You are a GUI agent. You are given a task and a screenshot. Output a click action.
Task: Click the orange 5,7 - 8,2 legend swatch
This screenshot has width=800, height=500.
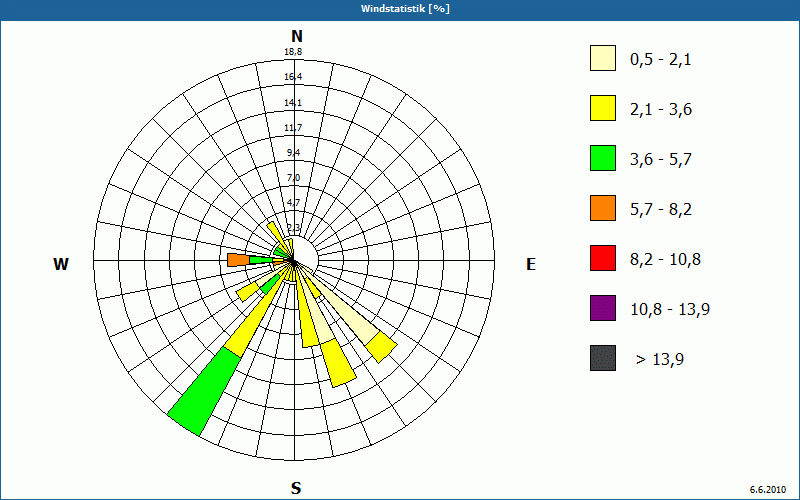click(x=603, y=208)
